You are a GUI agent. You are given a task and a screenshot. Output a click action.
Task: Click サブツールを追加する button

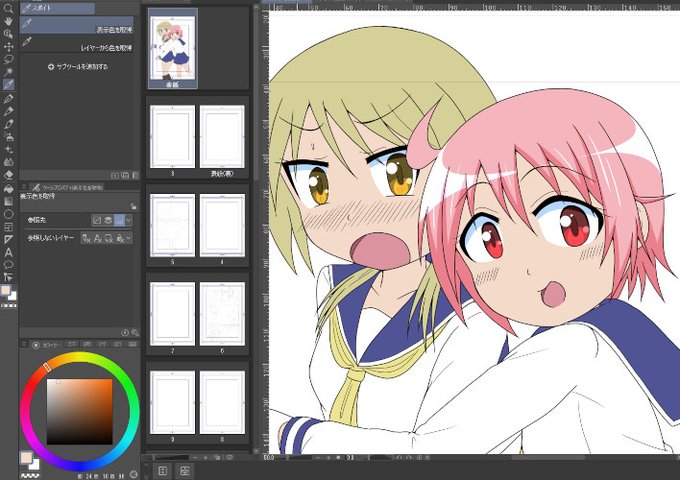tap(78, 67)
